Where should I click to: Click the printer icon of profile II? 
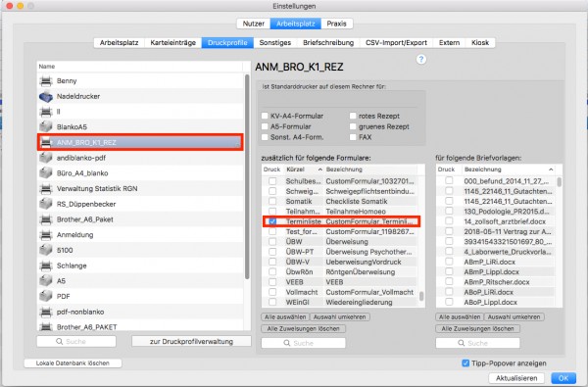[46, 112]
